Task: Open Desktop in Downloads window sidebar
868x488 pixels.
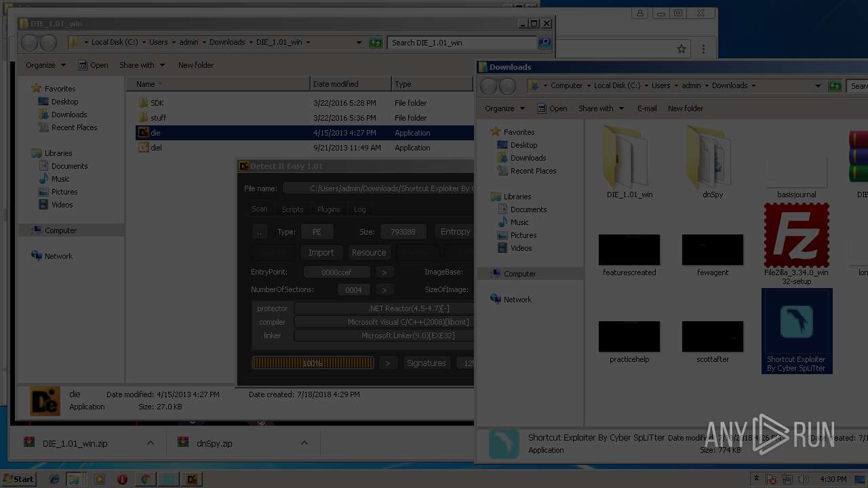Action: tap(524, 145)
